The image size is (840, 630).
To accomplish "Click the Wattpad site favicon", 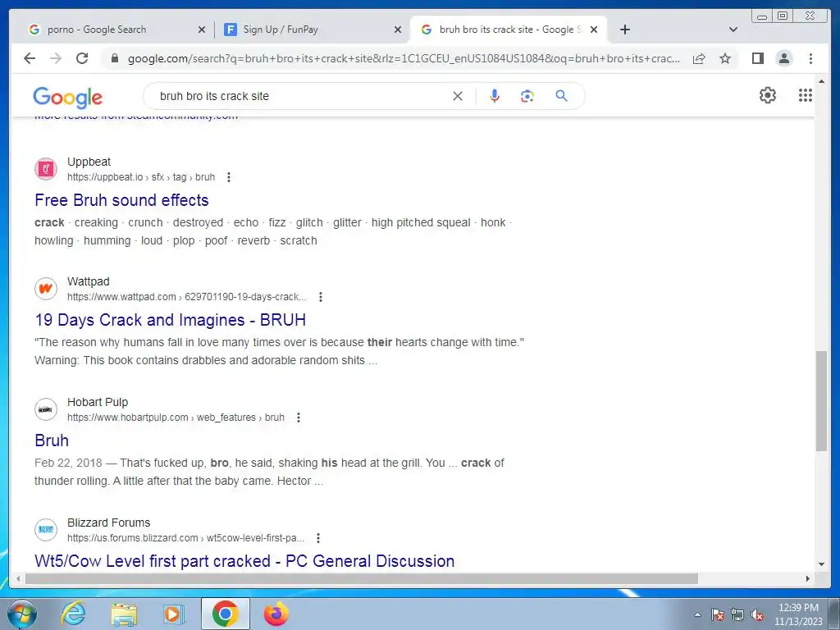I will [46, 289].
